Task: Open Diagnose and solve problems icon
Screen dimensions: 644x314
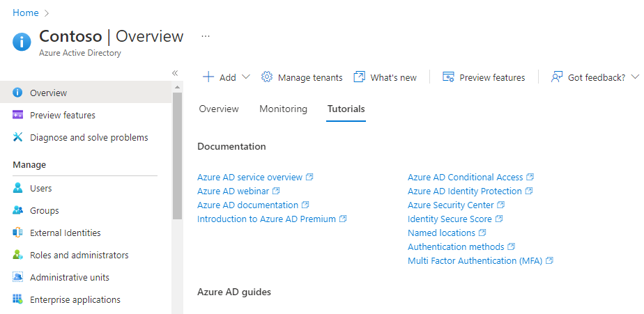Action: pyautogui.click(x=18, y=138)
